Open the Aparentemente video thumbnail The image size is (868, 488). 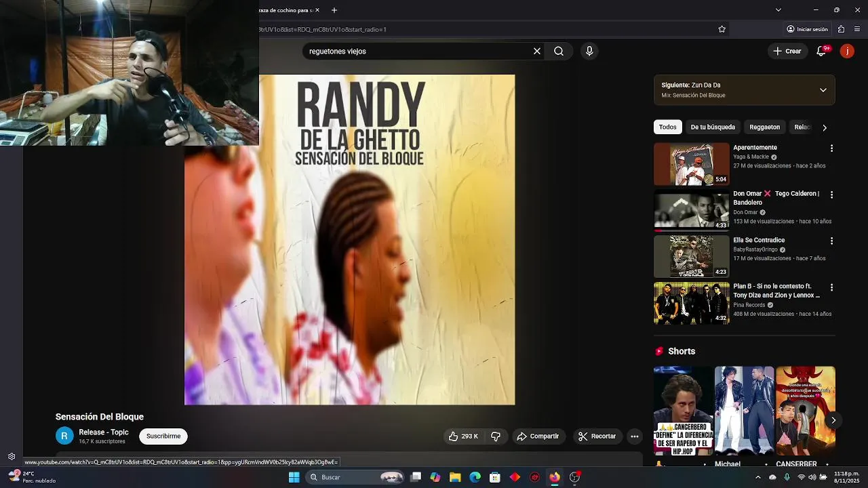pyautogui.click(x=691, y=164)
